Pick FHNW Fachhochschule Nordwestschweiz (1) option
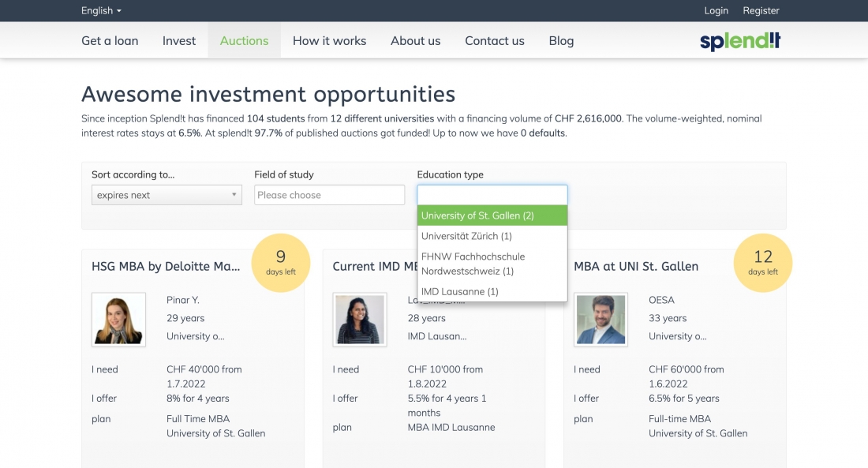 point(492,264)
